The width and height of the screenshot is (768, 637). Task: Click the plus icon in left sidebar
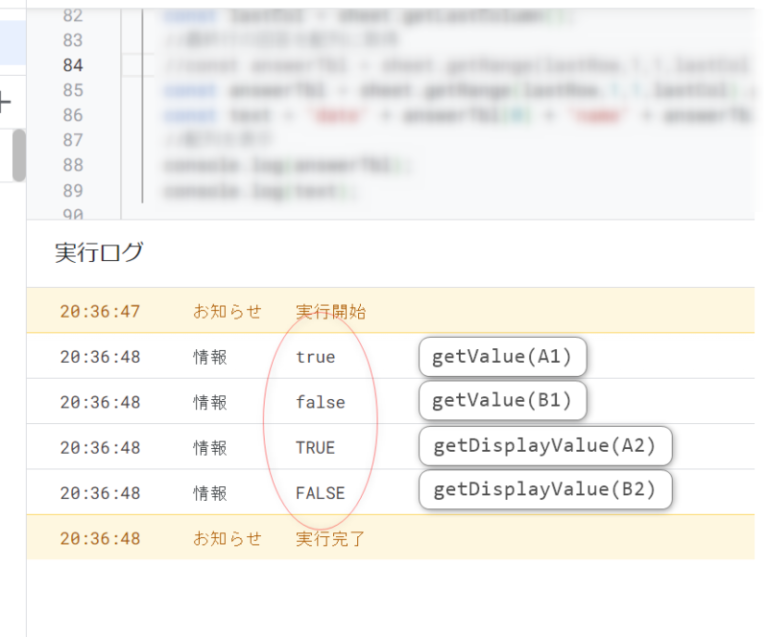pyautogui.click(x=5, y=101)
